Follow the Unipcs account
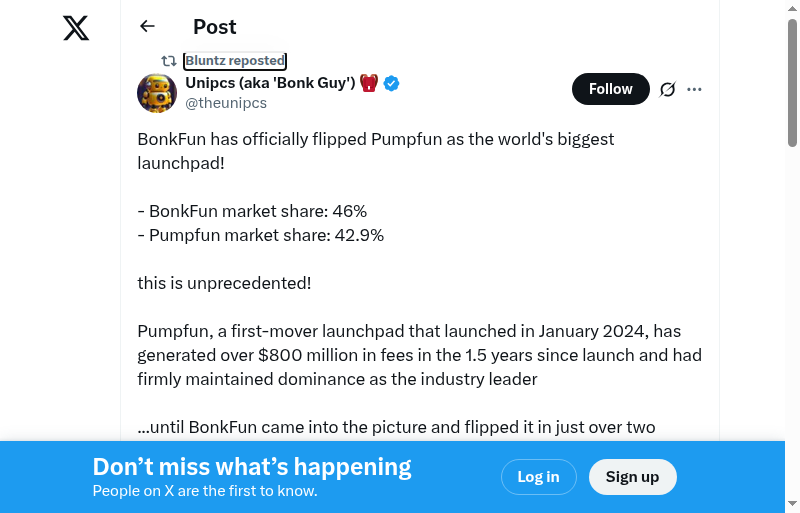 pyautogui.click(x=610, y=89)
